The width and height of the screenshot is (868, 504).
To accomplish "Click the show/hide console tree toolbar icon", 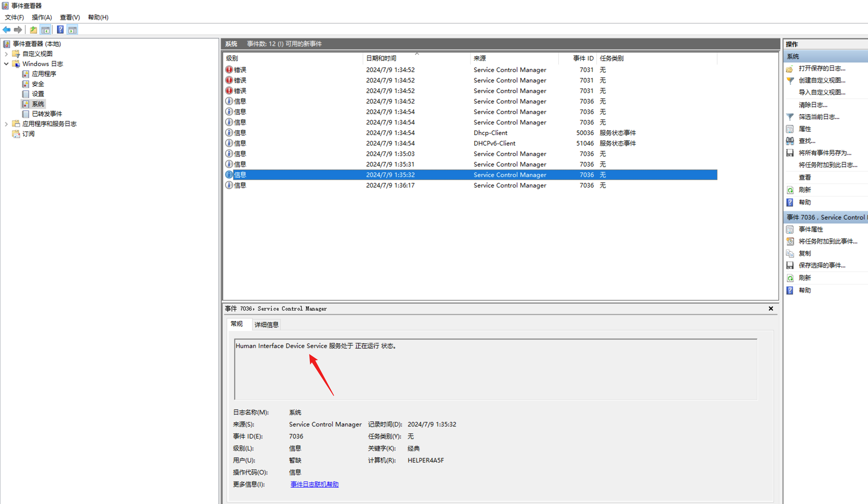I will (x=45, y=30).
